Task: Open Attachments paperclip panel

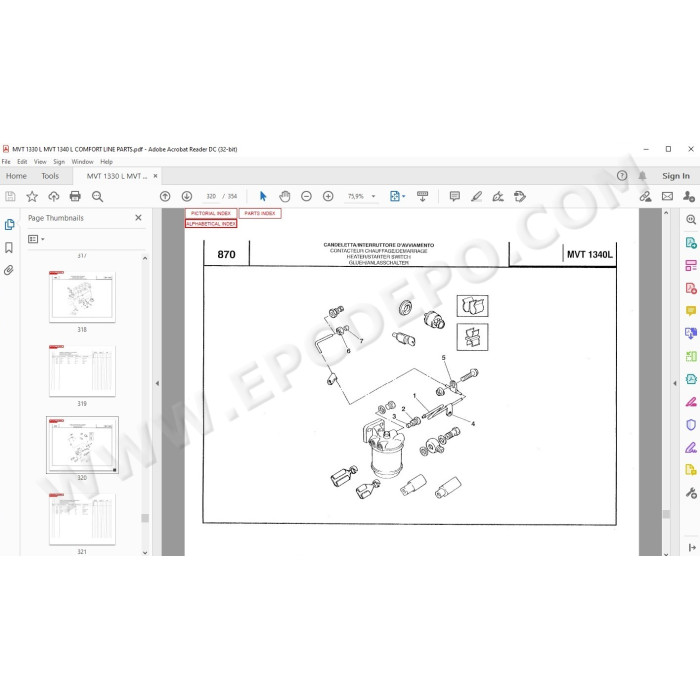Action: tap(9, 270)
